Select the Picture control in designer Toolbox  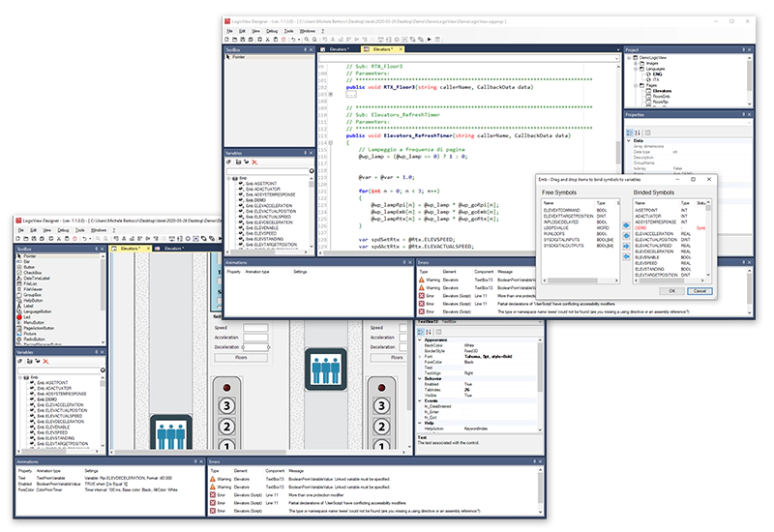27,334
